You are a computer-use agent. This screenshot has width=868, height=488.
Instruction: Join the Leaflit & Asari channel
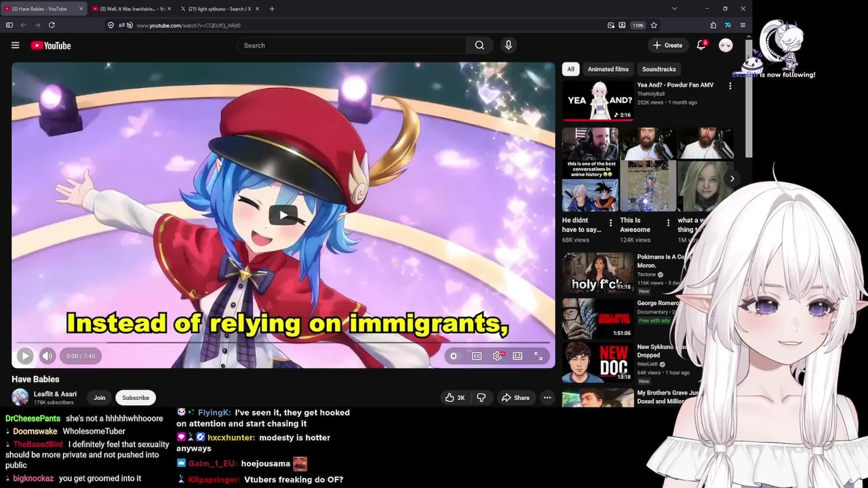tap(100, 398)
